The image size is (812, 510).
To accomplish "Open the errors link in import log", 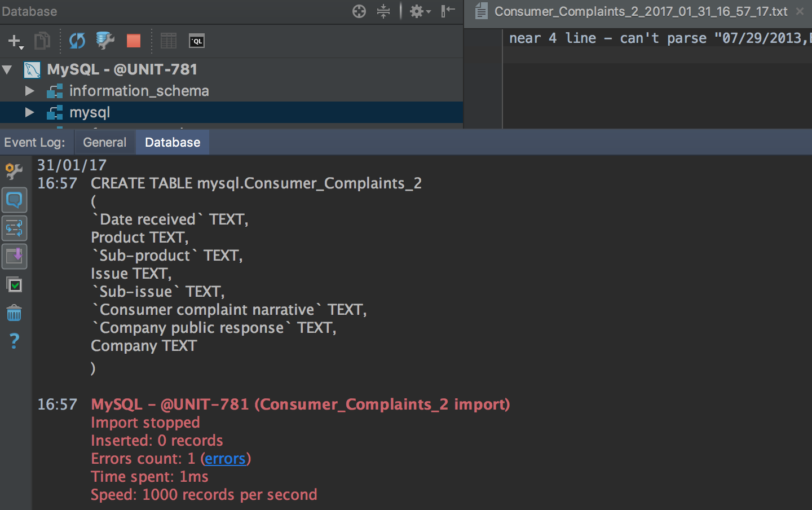I will pos(226,459).
